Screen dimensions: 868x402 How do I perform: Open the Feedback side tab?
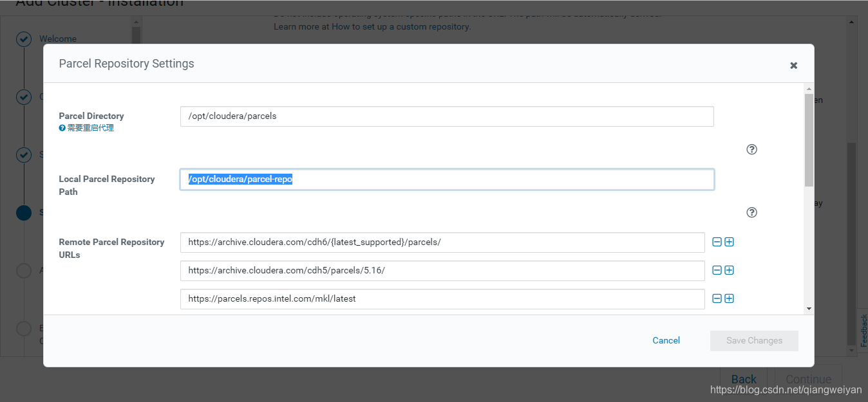point(863,331)
